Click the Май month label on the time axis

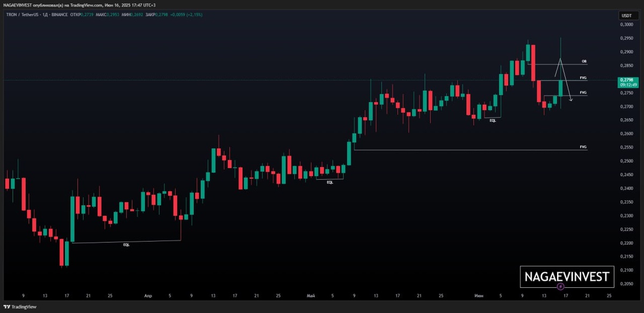pyautogui.click(x=311, y=295)
